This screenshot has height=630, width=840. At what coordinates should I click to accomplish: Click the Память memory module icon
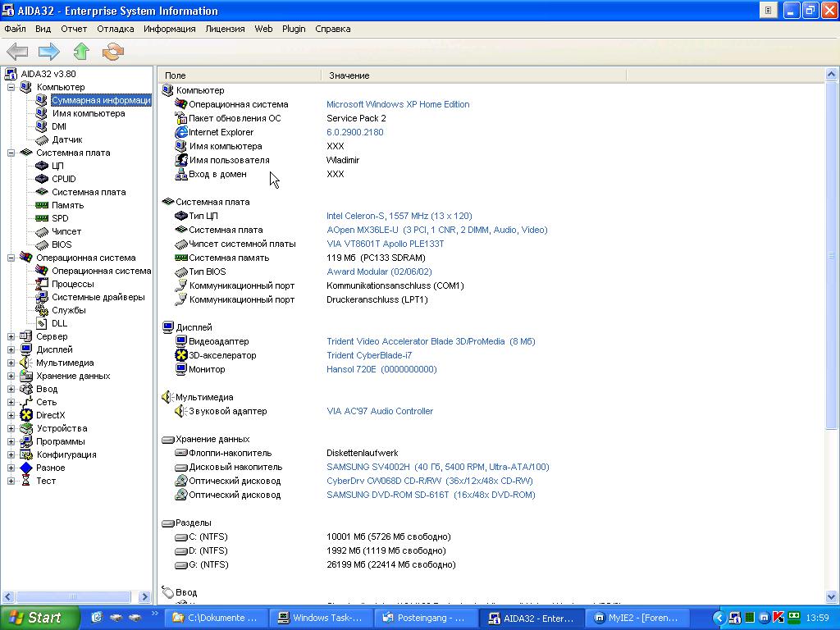click(x=41, y=205)
